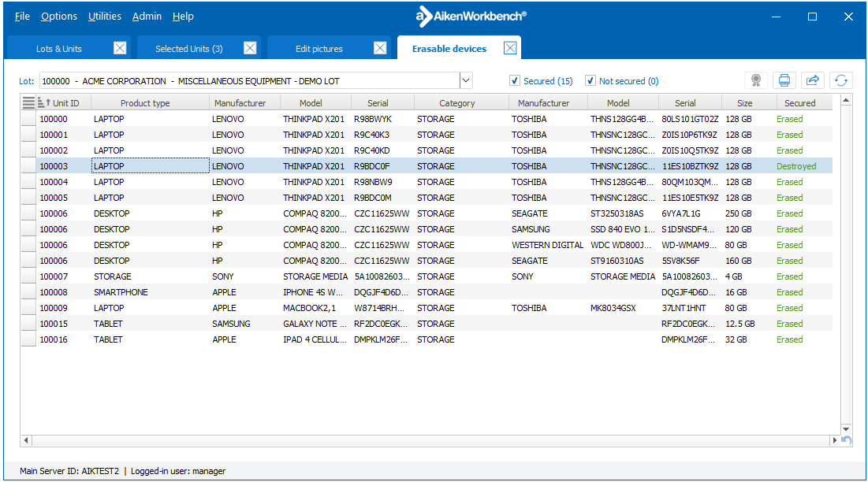Click the vertical scrollbar up arrow
Viewport: 868px width, 482px height.
click(x=846, y=101)
